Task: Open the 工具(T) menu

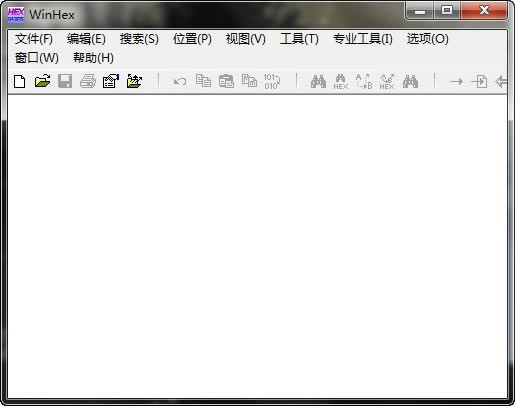Action: pyautogui.click(x=299, y=39)
